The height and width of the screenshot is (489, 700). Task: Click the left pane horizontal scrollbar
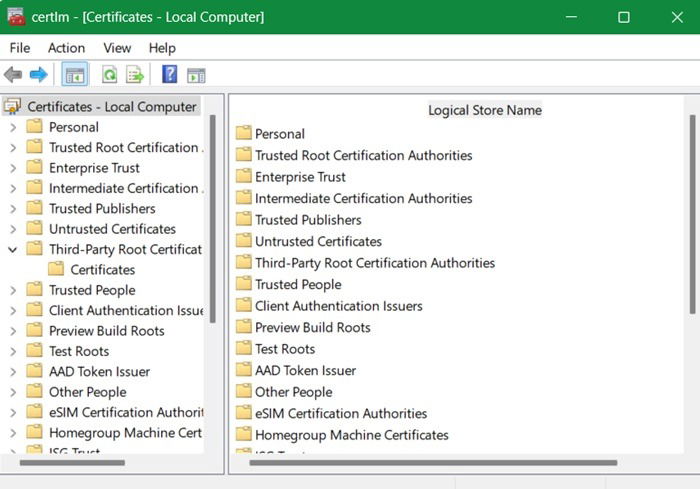click(72, 462)
